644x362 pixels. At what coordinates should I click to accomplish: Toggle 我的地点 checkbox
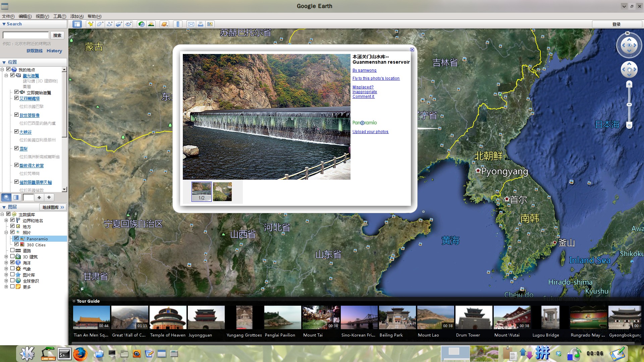[x=8, y=69]
